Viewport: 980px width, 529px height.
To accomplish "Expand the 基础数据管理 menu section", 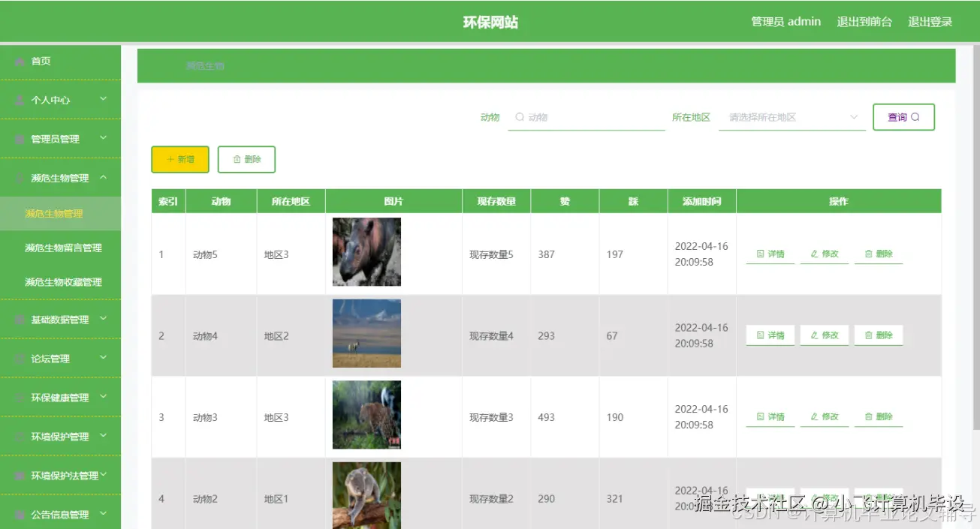I will (60, 319).
